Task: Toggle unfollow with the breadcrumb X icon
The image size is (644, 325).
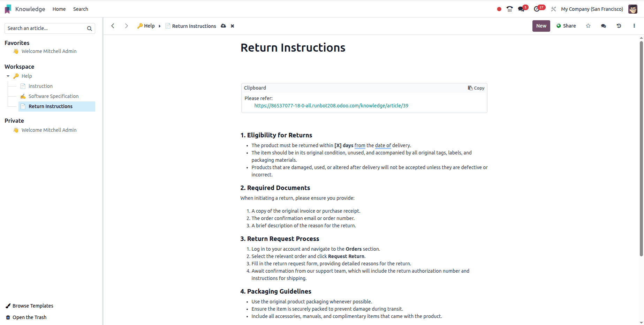Action: 232,26
